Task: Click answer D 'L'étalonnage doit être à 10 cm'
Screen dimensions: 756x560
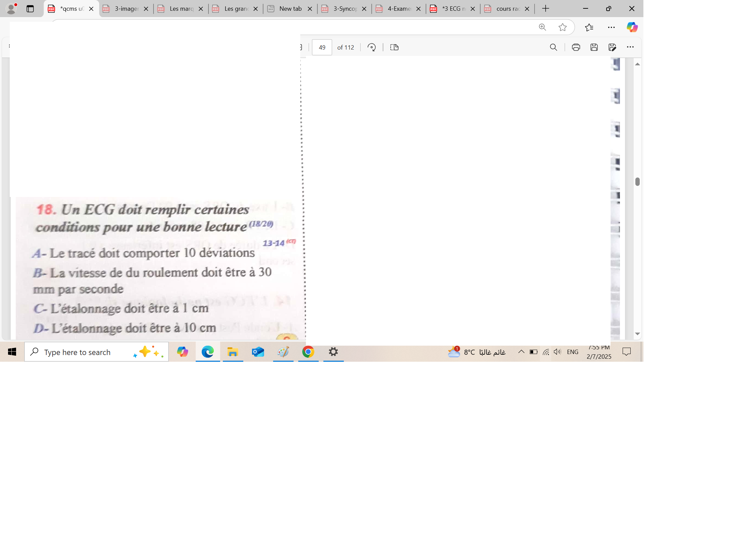Action: [x=125, y=328]
